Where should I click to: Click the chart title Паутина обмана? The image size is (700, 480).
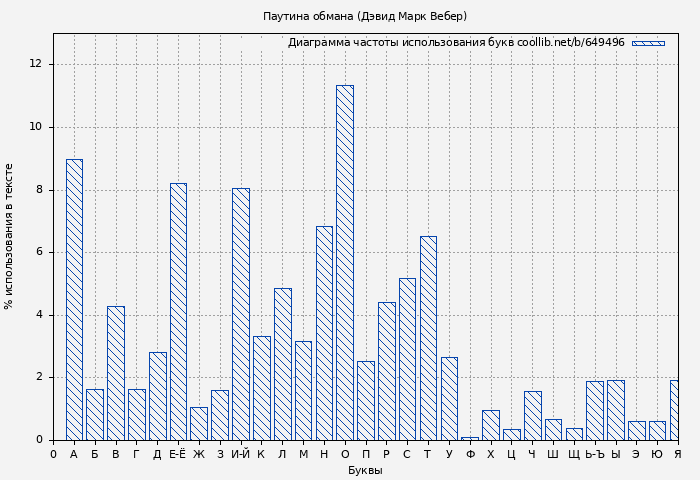click(x=365, y=16)
